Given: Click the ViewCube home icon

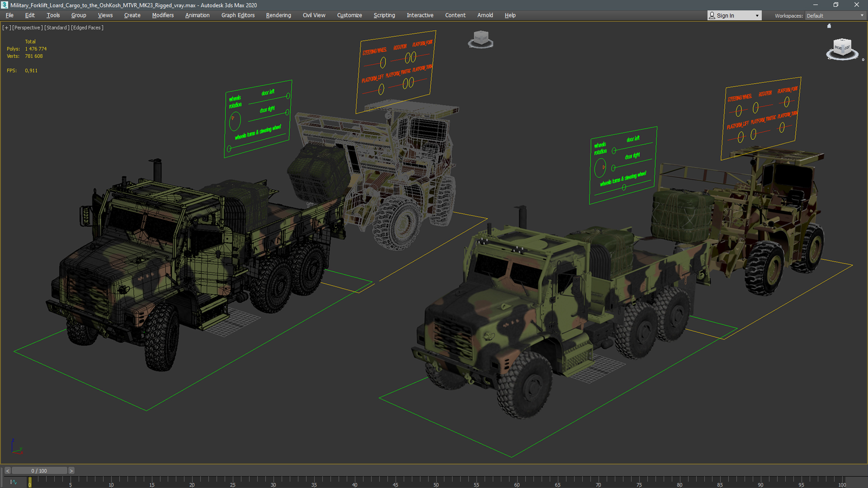Looking at the screenshot, I should tap(829, 26).
